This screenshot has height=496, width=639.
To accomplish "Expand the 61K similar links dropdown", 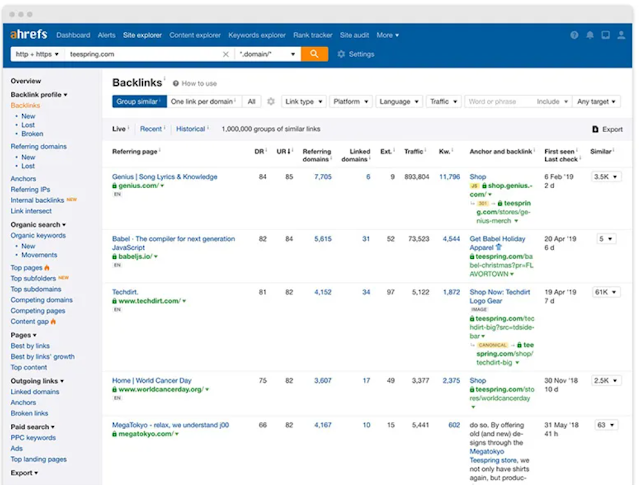I will (606, 292).
